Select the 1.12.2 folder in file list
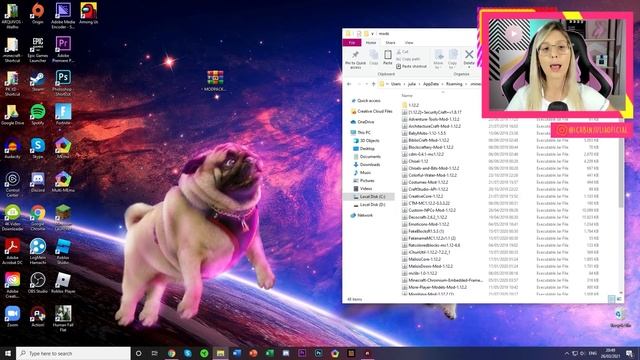 pos(411,105)
